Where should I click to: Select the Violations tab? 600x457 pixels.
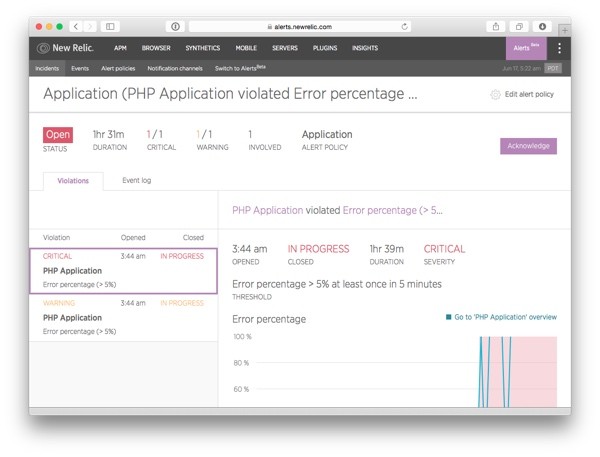pyautogui.click(x=73, y=181)
